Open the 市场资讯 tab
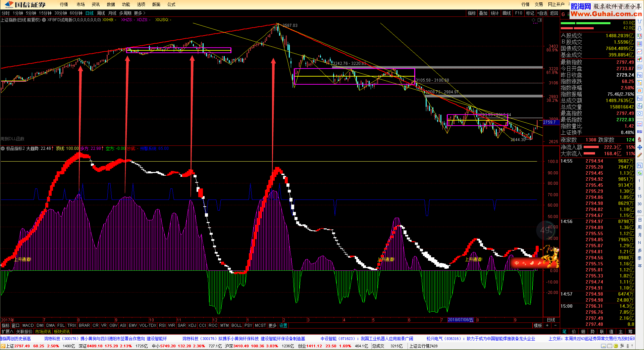 [43, 332]
